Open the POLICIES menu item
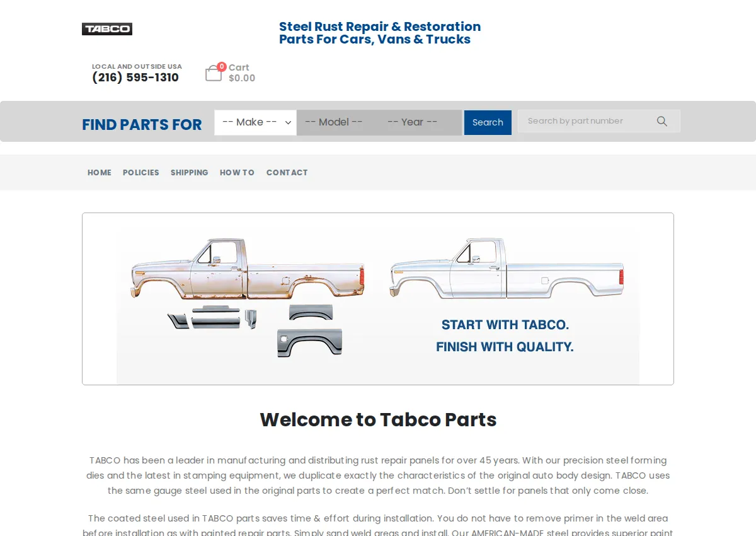Viewport: 756px width, 536px height. pyautogui.click(x=141, y=172)
